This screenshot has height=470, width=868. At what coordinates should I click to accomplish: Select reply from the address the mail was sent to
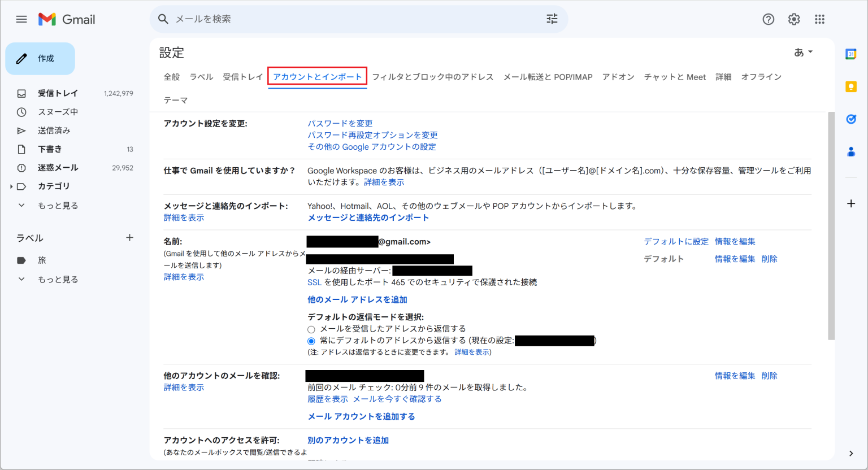311,329
